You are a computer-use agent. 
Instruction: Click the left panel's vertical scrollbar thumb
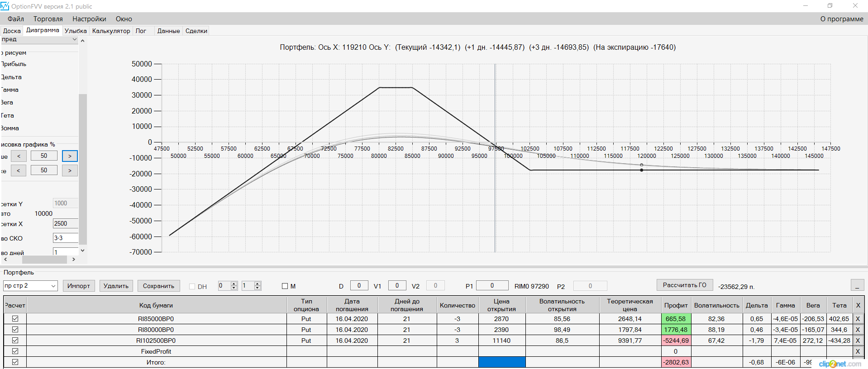(x=82, y=169)
